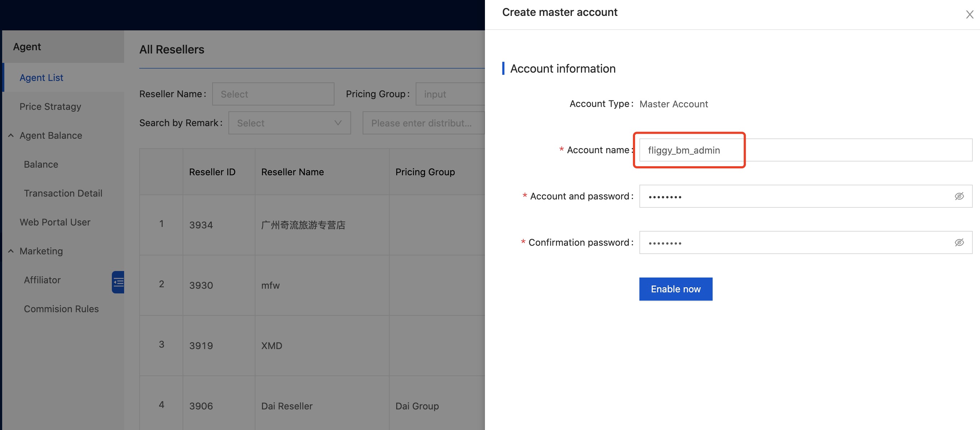Viewport: 980px width, 430px height.
Task: Reveal the Confirmation password text
Action: (959, 242)
